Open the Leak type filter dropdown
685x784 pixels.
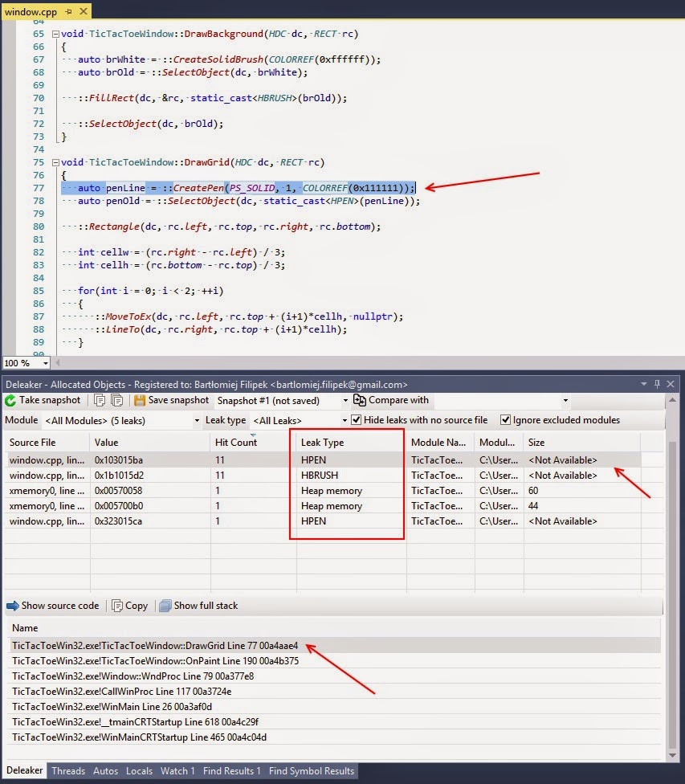click(x=345, y=420)
